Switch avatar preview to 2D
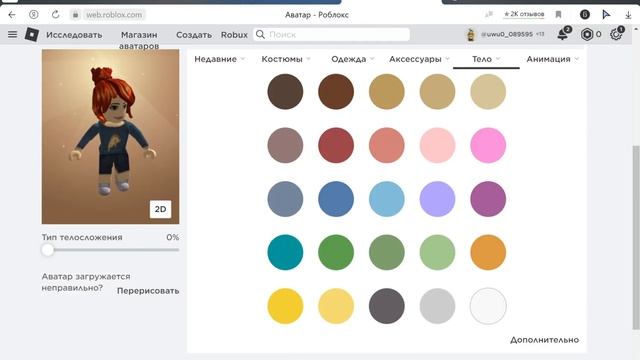The image size is (640, 360). [160, 209]
